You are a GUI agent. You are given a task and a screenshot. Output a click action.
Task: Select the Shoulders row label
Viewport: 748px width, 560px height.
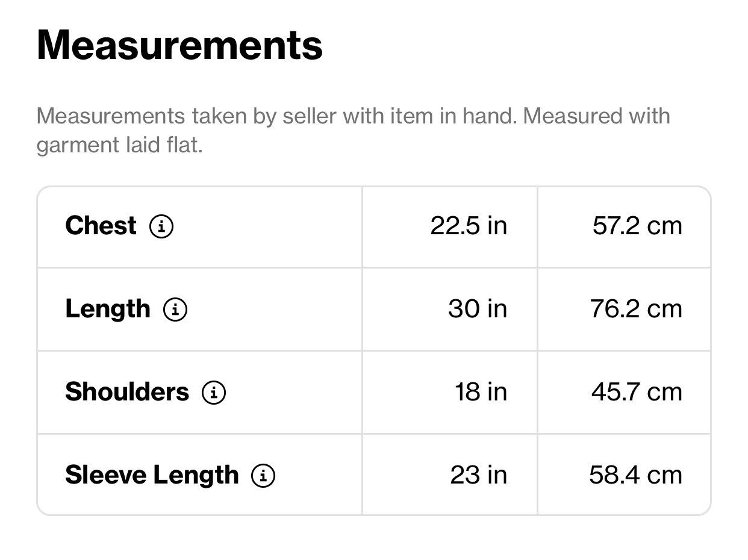point(127,392)
